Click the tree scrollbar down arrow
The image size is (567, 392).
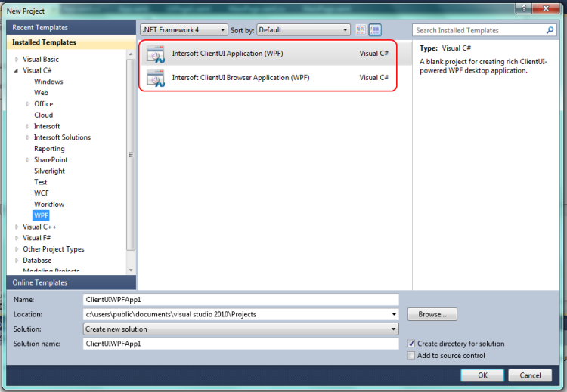click(131, 270)
